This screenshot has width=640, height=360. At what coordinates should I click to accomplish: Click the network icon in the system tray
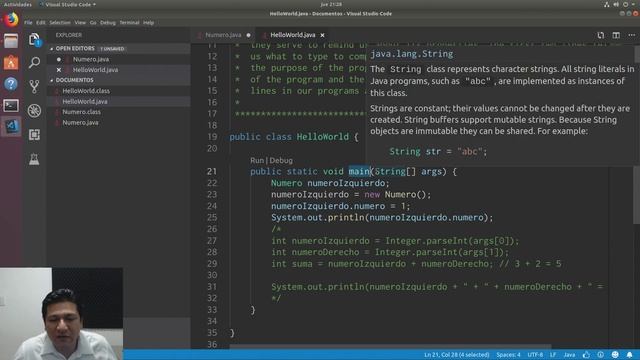click(x=607, y=4)
